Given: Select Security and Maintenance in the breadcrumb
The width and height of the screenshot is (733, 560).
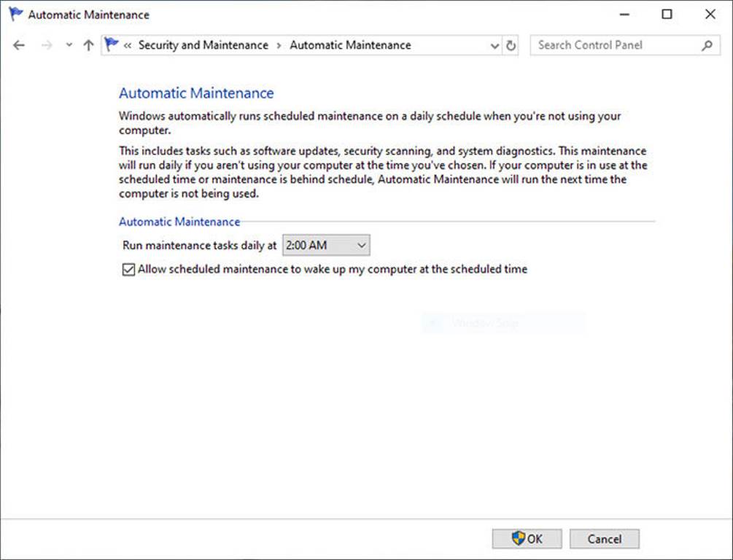Looking at the screenshot, I should (204, 44).
